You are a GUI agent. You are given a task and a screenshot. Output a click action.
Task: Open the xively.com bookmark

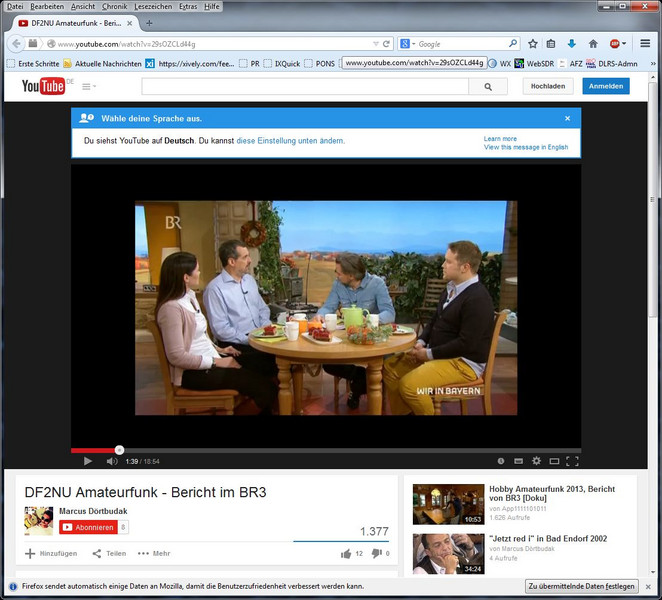tap(190, 64)
